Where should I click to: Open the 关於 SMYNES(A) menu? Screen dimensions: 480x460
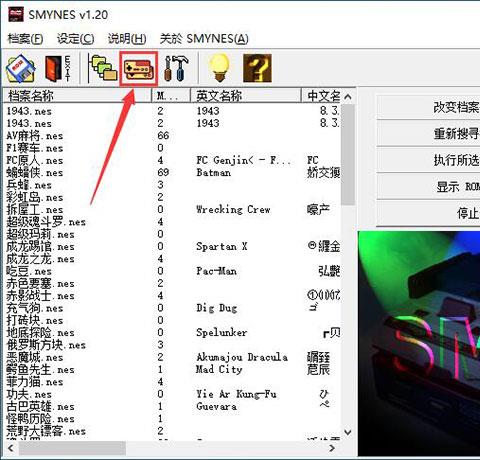pyautogui.click(x=204, y=39)
